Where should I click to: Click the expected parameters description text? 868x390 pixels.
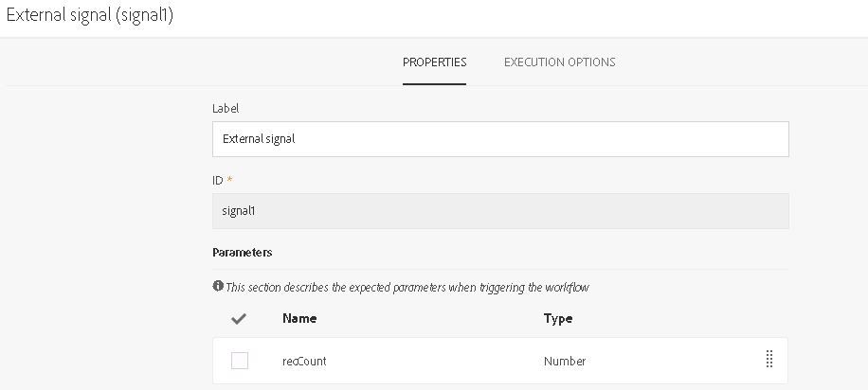pyautogui.click(x=407, y=287)
